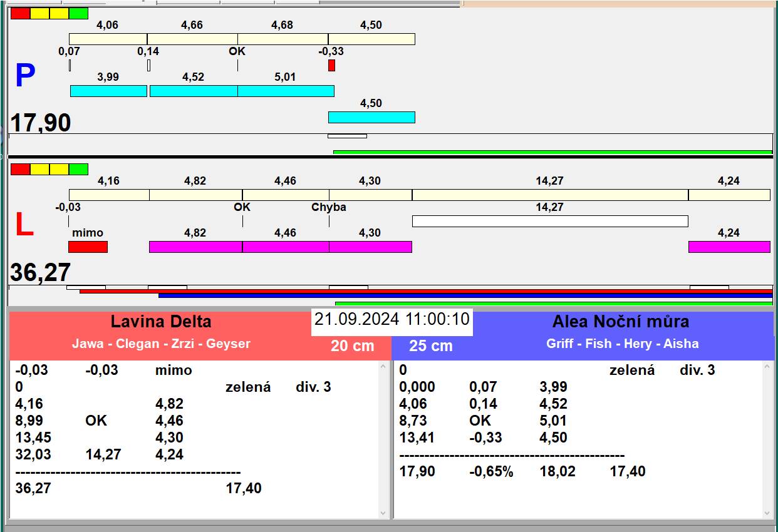The image size is (778, 532).
Task: Click the red start light in lane L
Action: coord(20,169)
